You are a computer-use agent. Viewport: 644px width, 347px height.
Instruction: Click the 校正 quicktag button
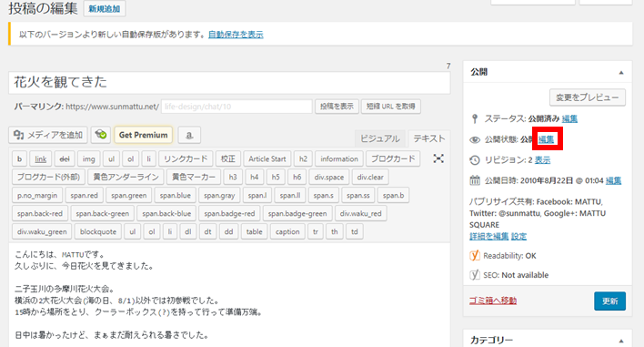click(x=228, y=158)
